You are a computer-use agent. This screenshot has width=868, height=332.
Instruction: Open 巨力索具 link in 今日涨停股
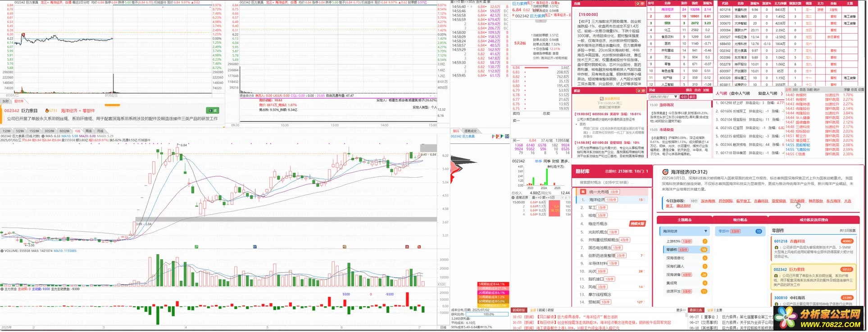tap(797, 201)
